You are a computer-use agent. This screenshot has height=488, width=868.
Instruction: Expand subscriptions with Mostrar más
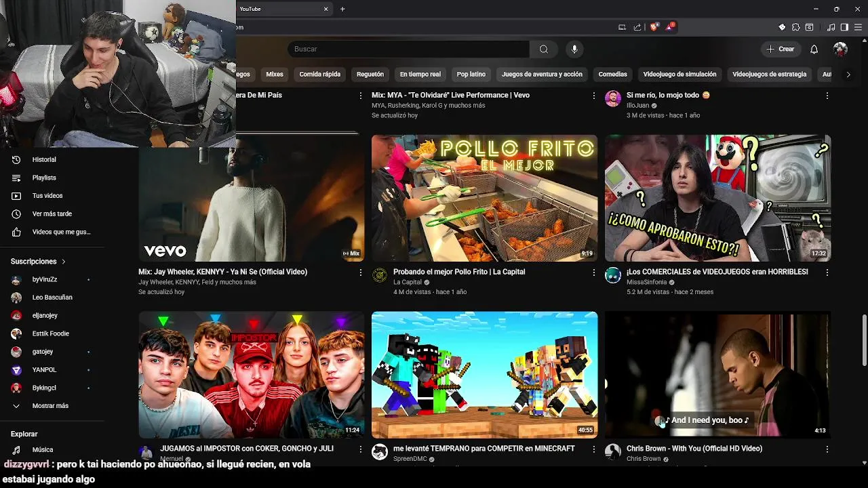(52, 406)
